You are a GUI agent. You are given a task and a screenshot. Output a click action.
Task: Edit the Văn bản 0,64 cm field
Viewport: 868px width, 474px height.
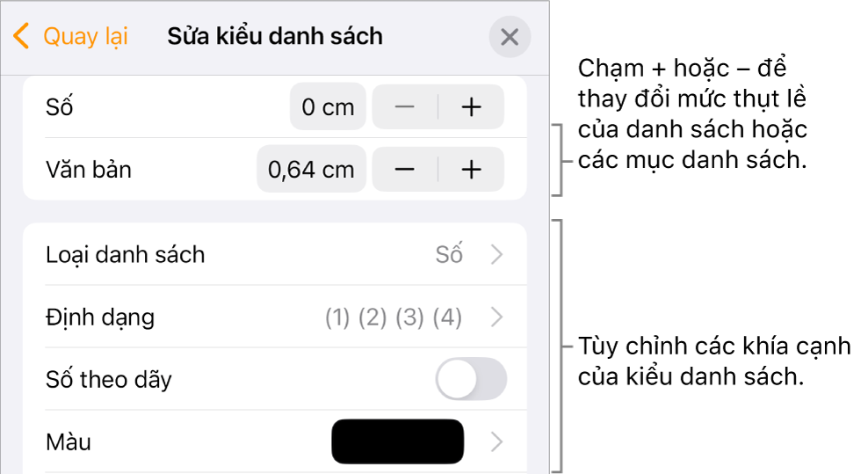311,170
